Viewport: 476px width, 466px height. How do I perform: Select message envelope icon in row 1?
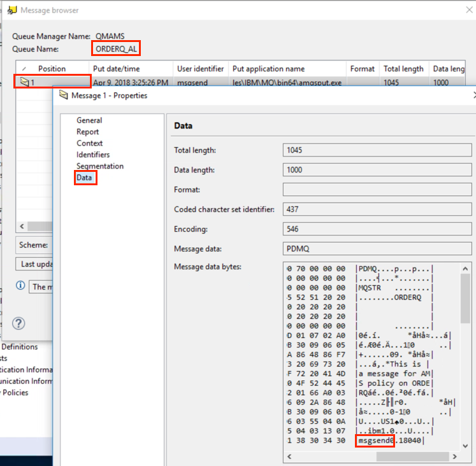pyautogui.click(x=25, y=81)
